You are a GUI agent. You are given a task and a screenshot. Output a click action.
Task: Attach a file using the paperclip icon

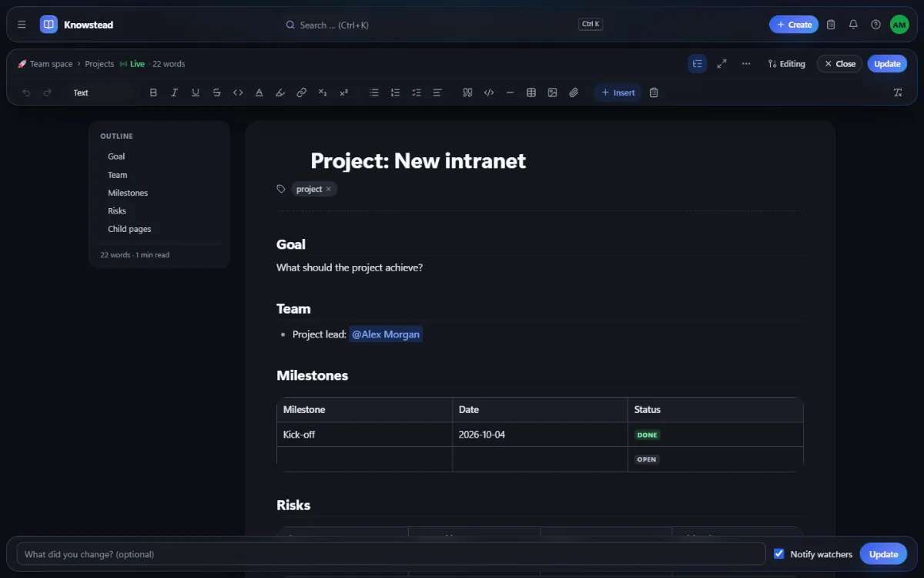coord(574,92)
